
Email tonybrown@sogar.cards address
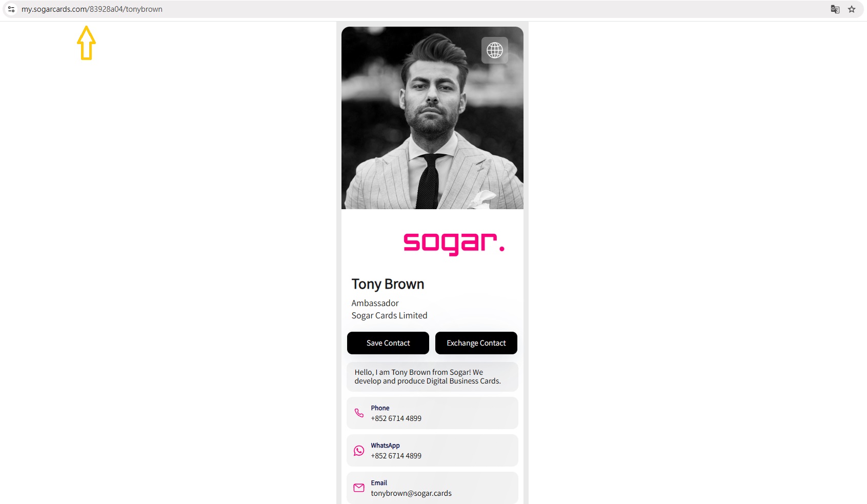(x=411, y=493)
